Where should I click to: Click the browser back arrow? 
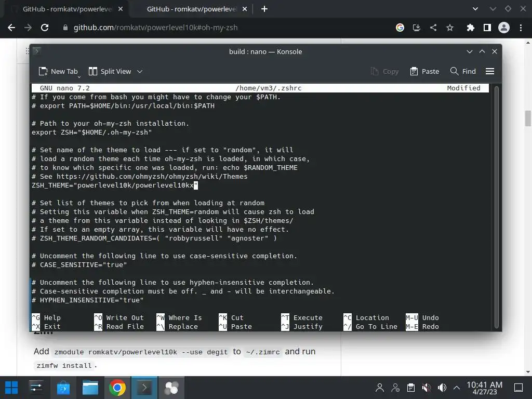point(11,28)
